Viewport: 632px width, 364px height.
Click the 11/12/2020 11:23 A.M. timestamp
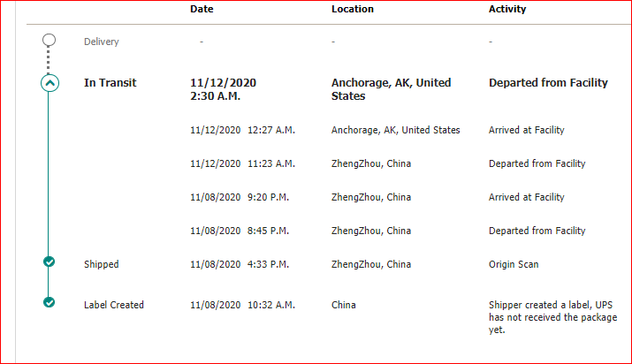pyautogui.click(x=242, y=163)
